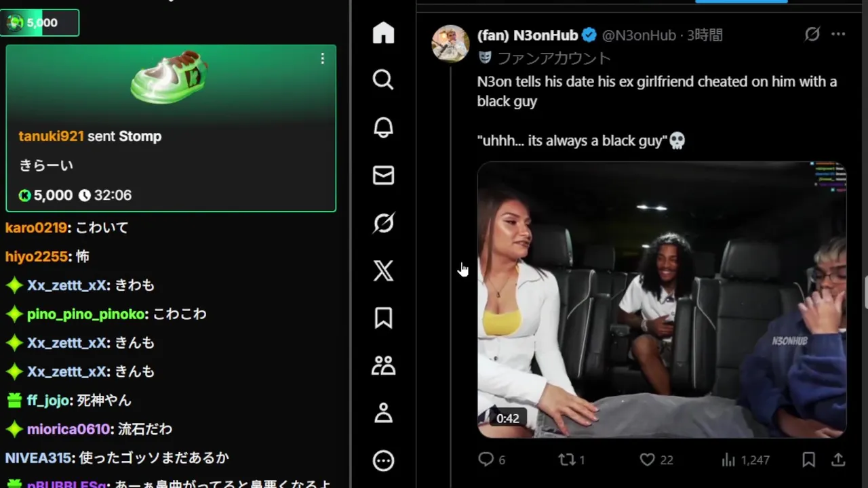Image resolution: width=868 pixels, height=488 pixels.
Task: Click the tanuki921 username in gift card
Action: click(x=51, y=136)
